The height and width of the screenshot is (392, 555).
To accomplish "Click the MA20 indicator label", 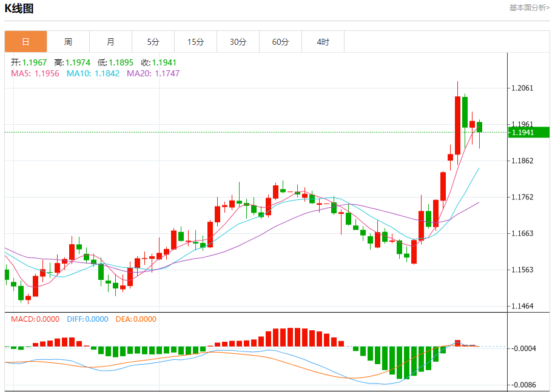I will pos(153,73).
